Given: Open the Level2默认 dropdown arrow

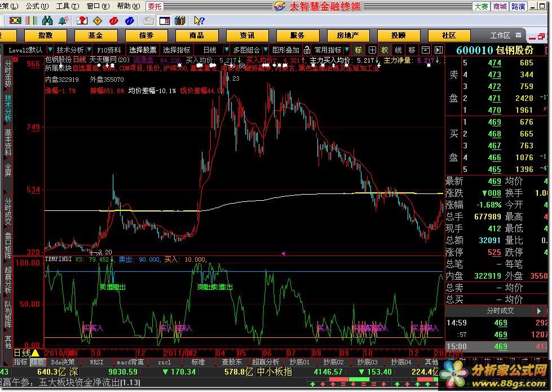Looking at the screenshot, I should click(50, 50).
